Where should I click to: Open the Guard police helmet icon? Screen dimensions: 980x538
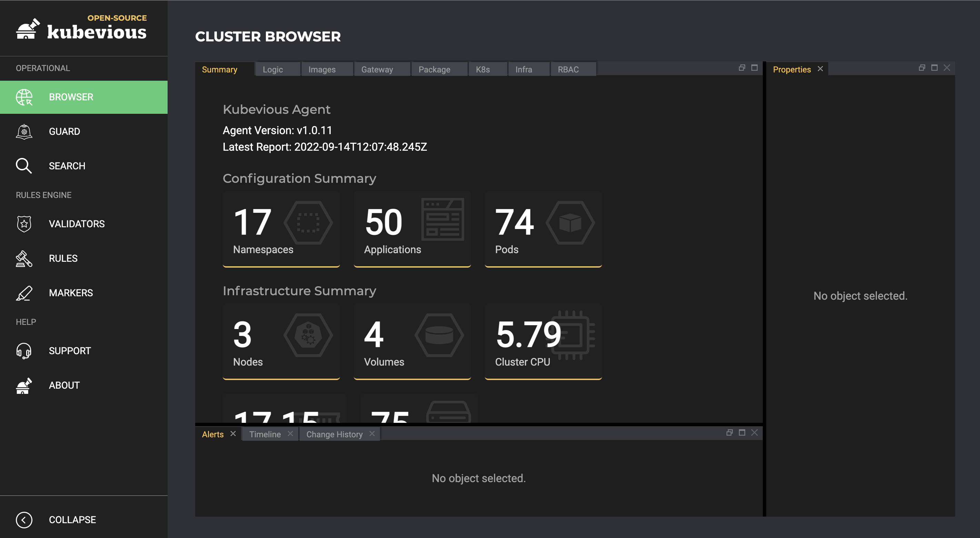tap(24, 132)
